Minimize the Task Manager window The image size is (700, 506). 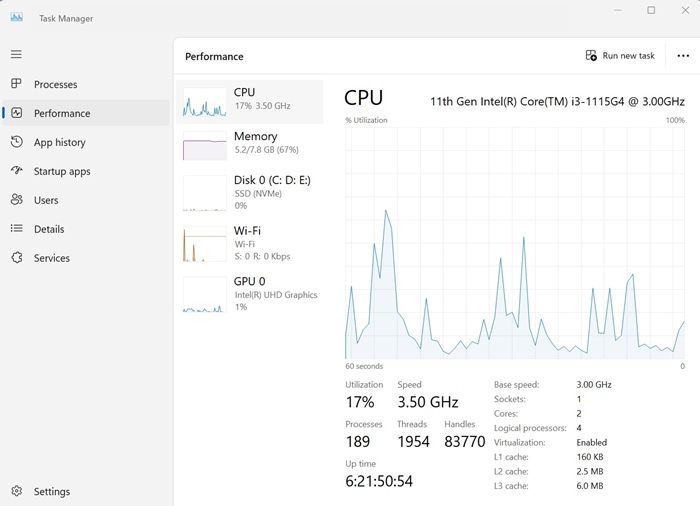tap(618, 10)
